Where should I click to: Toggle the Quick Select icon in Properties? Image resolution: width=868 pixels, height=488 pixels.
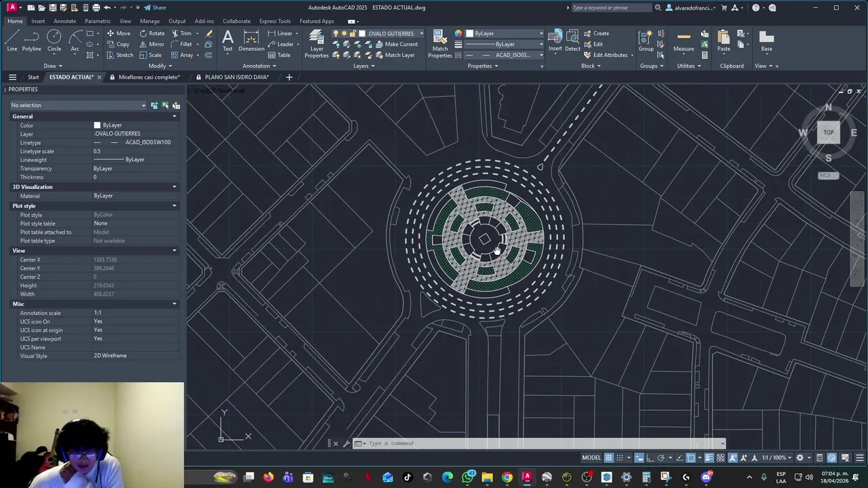[176, 105]
